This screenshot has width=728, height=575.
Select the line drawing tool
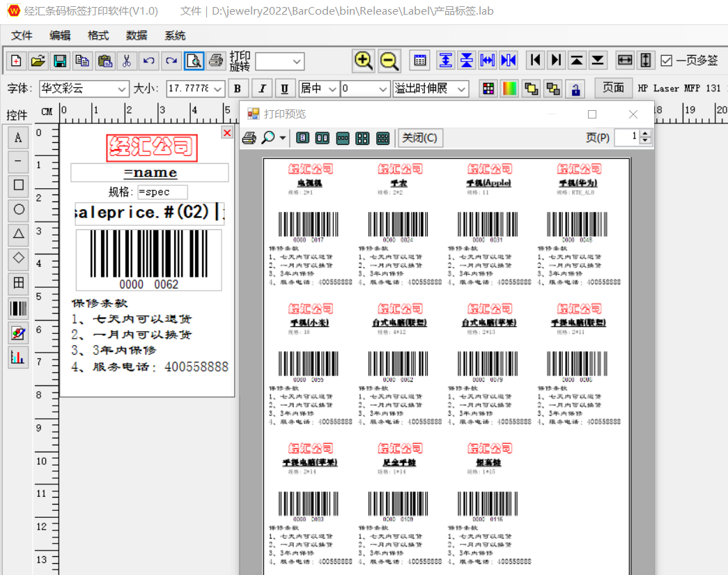click(18, 161)
